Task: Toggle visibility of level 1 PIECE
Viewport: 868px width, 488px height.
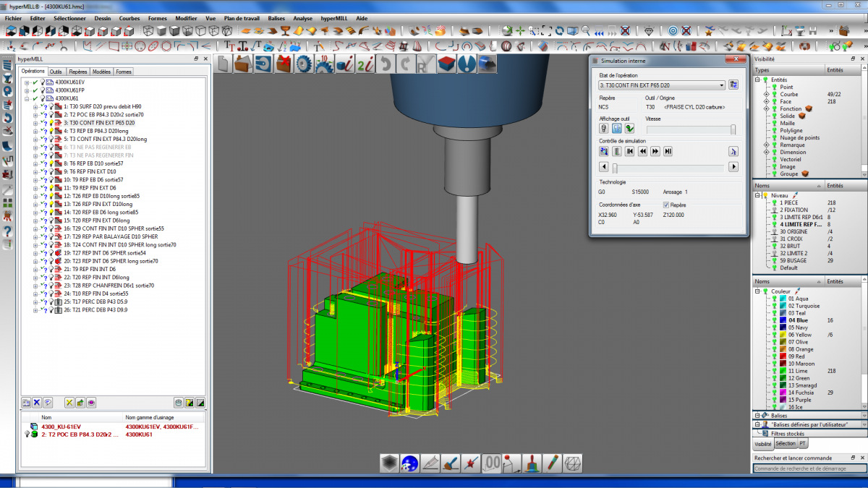Action: coord(774,202)
